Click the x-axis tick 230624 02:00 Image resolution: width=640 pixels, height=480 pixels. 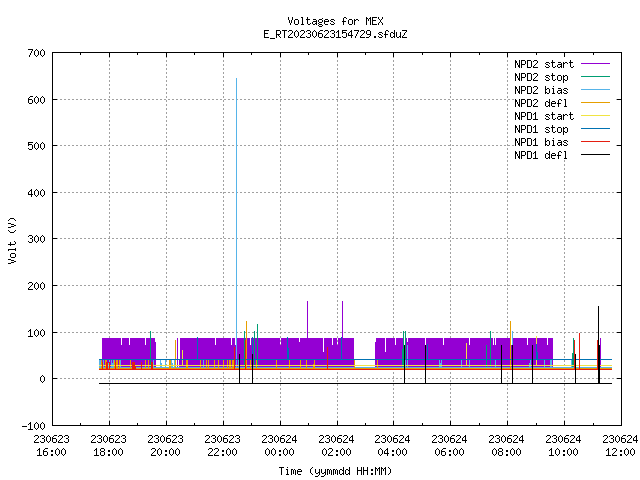[336, 446]
